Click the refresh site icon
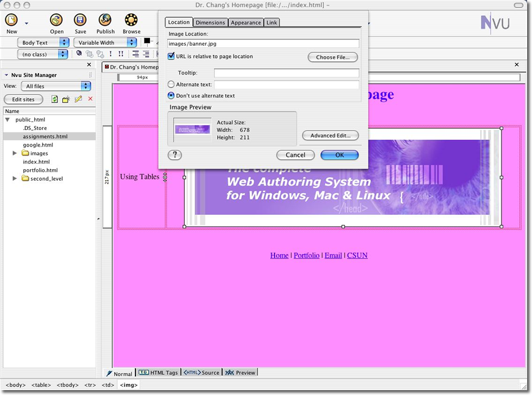 click(54, 99)
